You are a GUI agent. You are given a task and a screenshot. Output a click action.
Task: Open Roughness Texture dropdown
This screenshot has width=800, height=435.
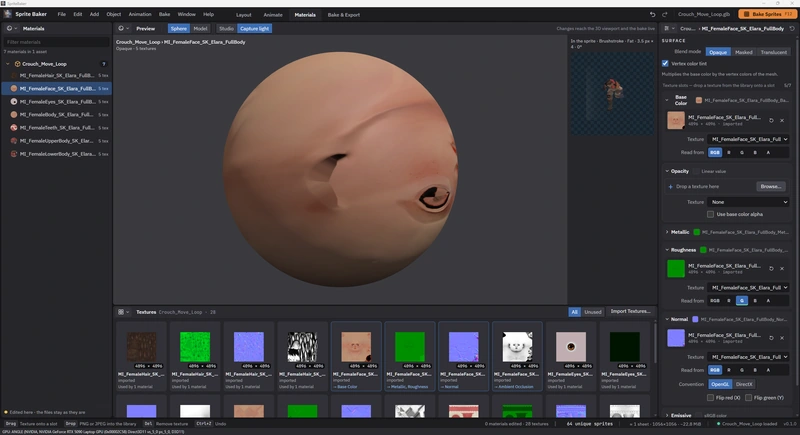pos(748,287)
